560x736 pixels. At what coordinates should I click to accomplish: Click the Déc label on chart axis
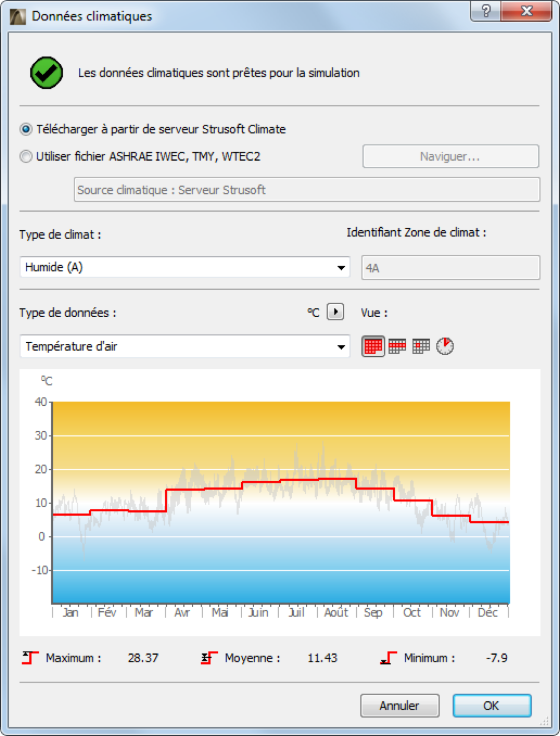488,613
